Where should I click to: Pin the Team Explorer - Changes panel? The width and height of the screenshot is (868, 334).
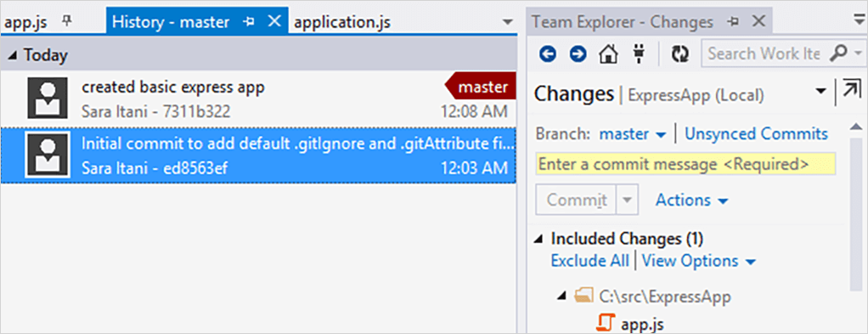pyautogui.click(x=734, y=22)
